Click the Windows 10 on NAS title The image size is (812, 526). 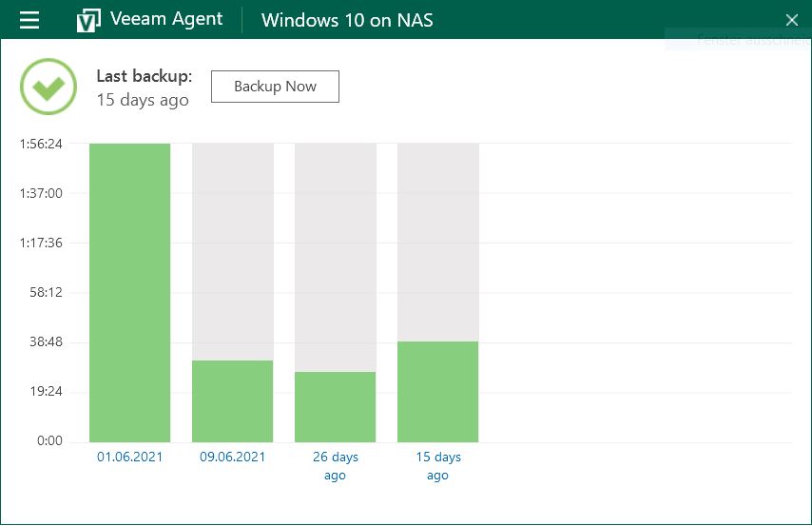[347, 20]
